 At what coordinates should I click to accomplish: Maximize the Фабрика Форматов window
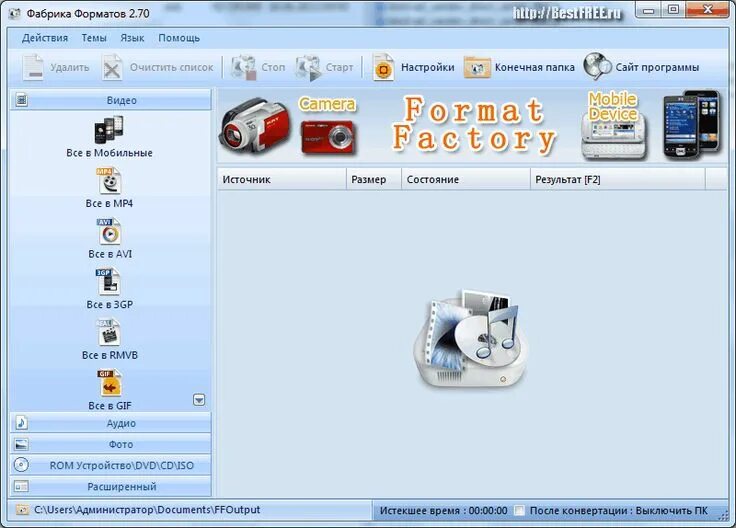coord(674,10)
